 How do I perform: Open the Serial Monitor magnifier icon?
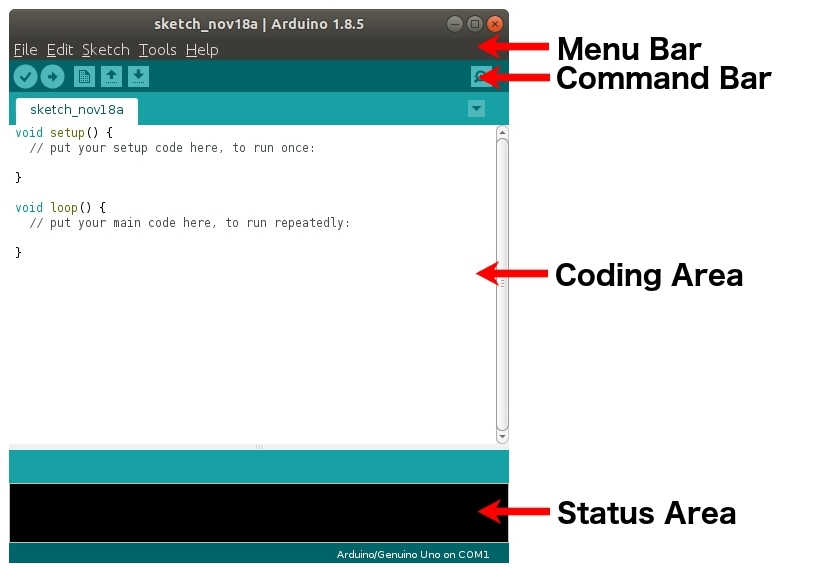[481, 77]
